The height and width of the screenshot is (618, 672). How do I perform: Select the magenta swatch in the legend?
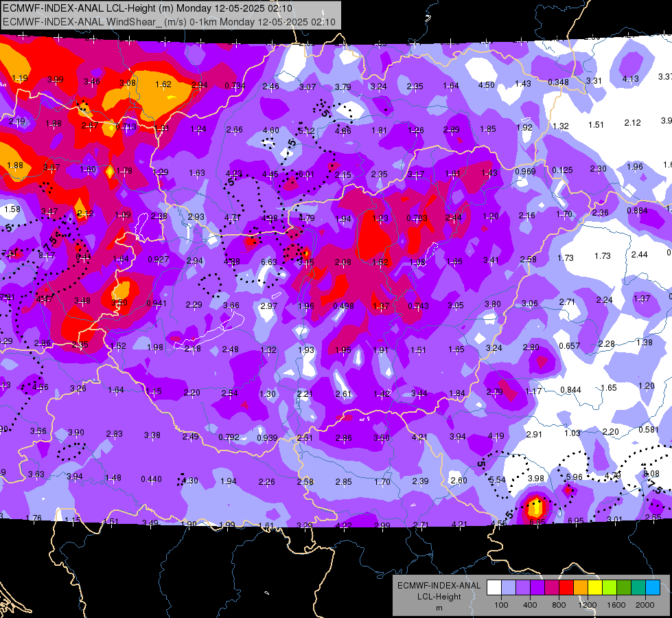coord(552,588)
